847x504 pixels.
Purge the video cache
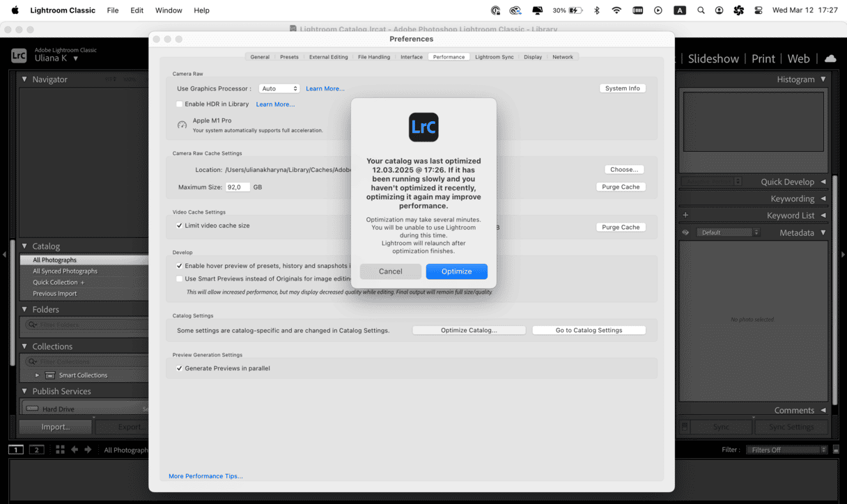621,227
